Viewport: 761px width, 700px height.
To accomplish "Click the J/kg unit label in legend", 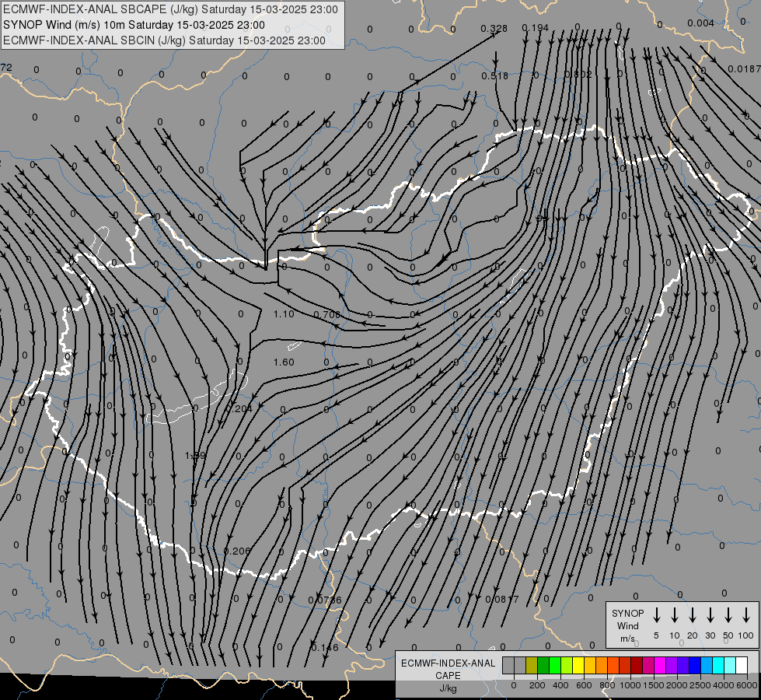I will pyautogui.click(x=448, y=688).
